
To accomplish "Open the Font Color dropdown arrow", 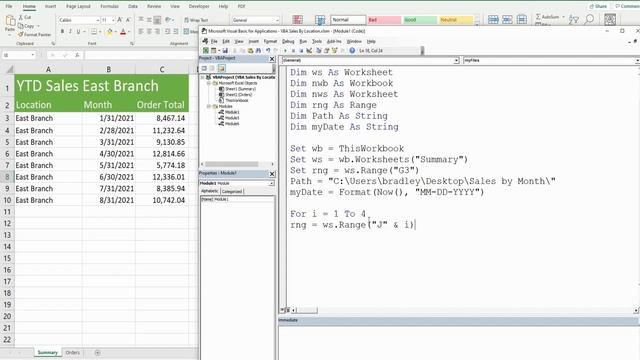I will coord(129,32).
